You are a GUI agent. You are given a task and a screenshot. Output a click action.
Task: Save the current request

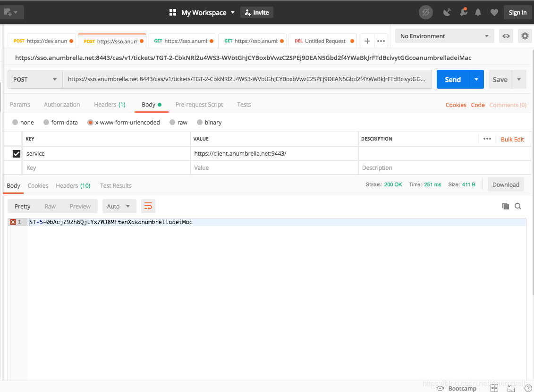click(x=500, y=79)
